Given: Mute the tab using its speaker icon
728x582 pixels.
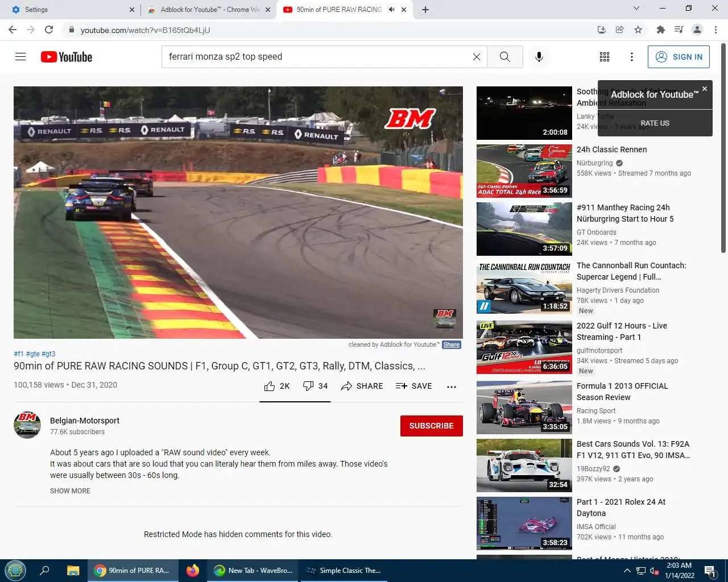Looking at the screenshot, I should [392, 10].
